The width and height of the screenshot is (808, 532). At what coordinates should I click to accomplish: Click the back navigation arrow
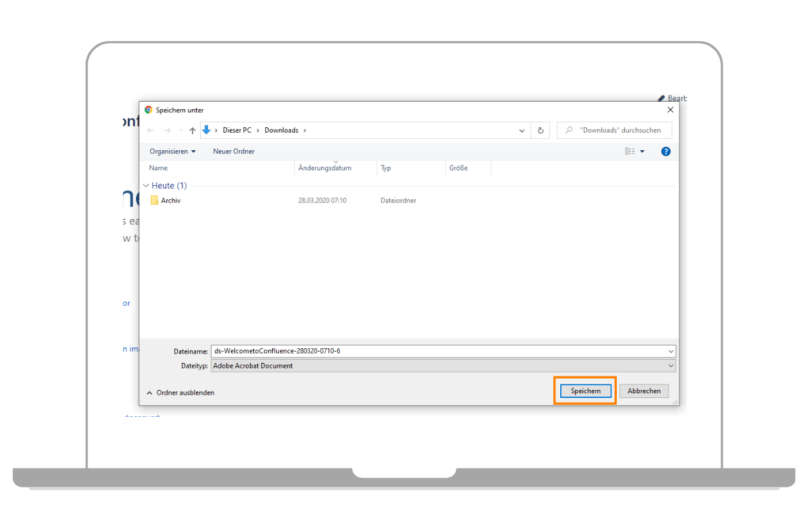point(150,131)
